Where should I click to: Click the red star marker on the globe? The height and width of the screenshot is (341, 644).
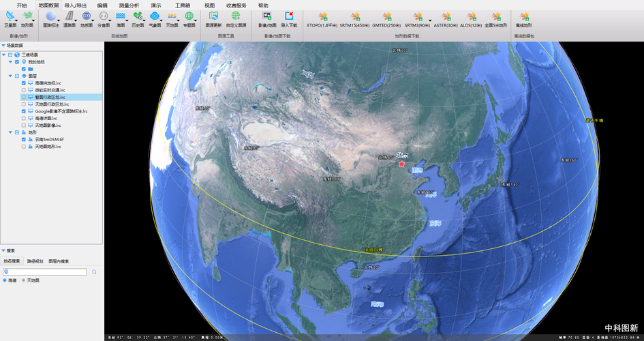click(401, 164)
